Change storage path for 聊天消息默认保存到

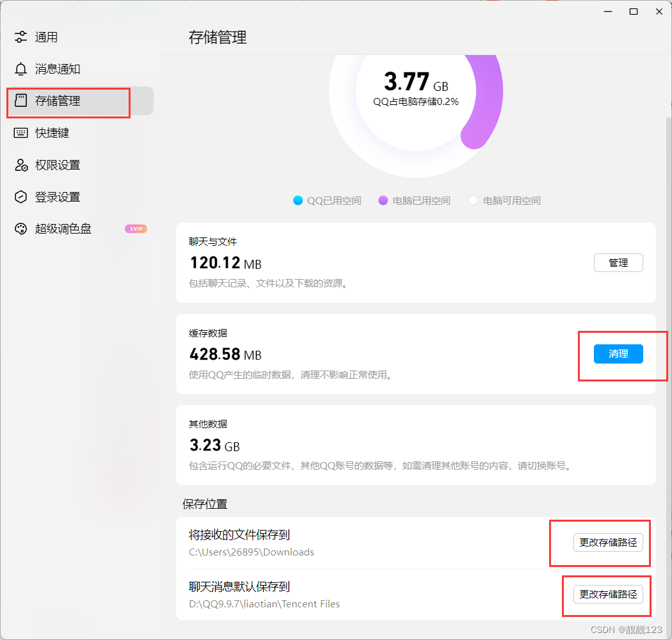[x=608, y=594]
